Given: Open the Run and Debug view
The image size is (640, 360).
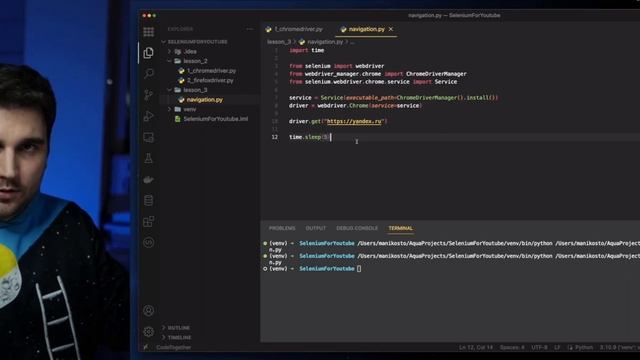Looking at the screenshot, I should [149, 116].
